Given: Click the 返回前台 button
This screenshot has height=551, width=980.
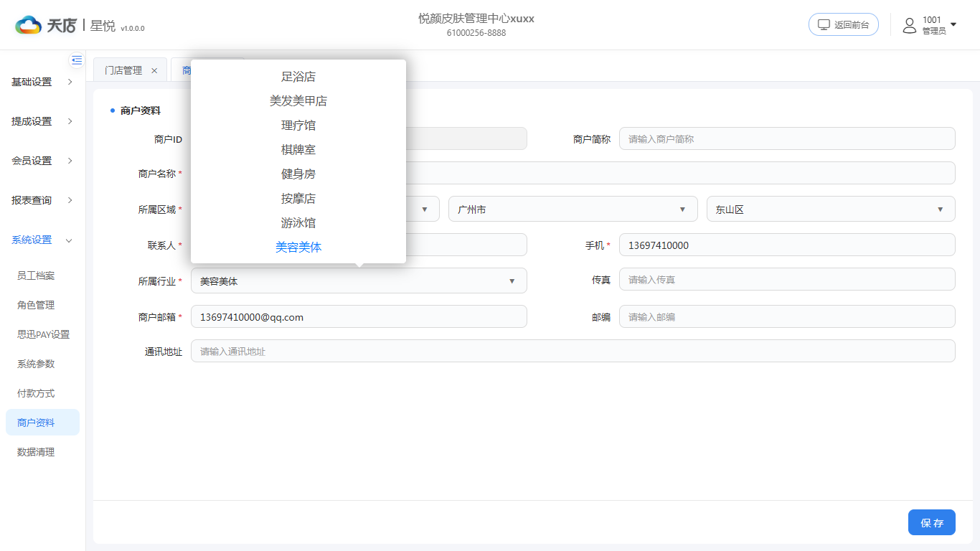Looking at the screenshot, I should tap(844, 24).
